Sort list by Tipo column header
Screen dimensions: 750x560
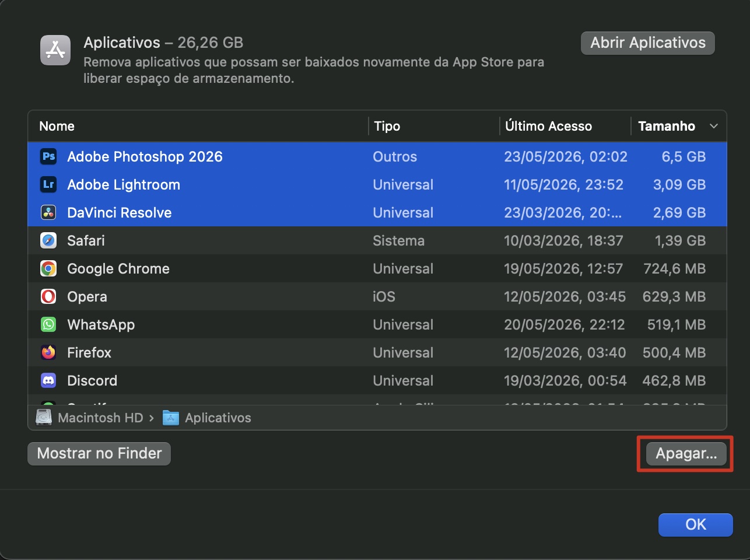387,126
